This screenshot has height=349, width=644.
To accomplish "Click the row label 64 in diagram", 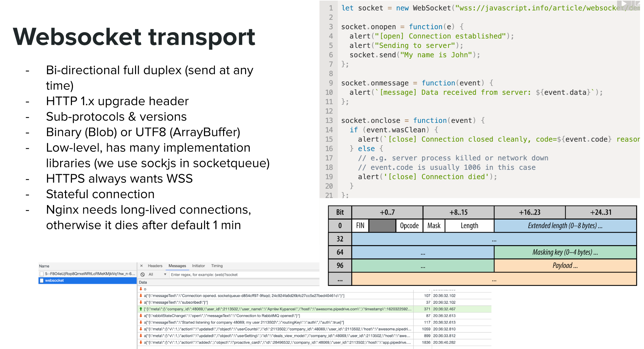I will coord(340,252).
